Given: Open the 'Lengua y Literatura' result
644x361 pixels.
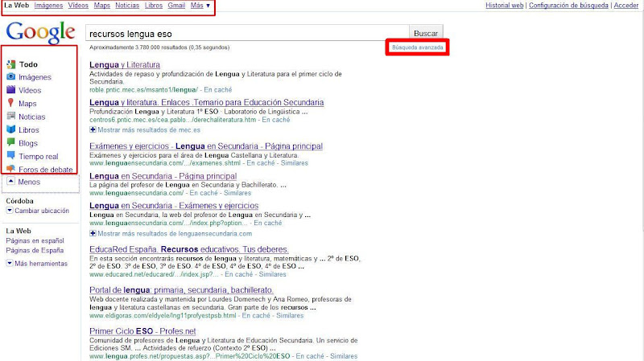Looking at the screenshot, I should (x=125, y=64).
